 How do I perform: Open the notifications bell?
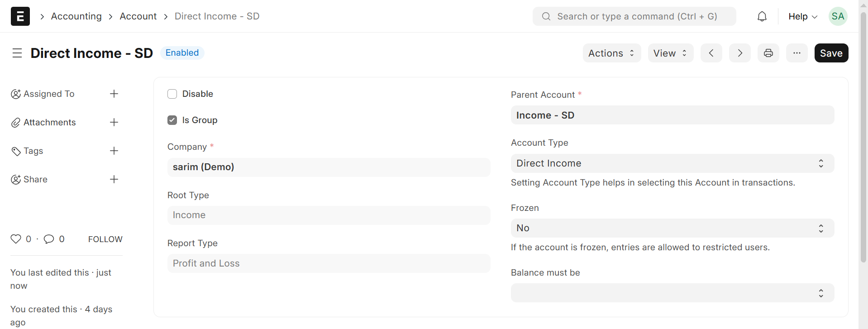click(x=762, y=16)
